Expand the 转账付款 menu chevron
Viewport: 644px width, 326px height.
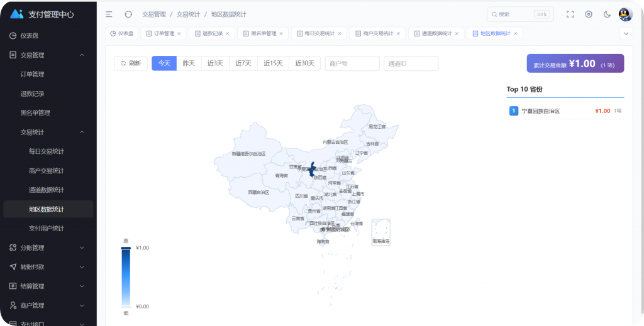pos(82,267)
